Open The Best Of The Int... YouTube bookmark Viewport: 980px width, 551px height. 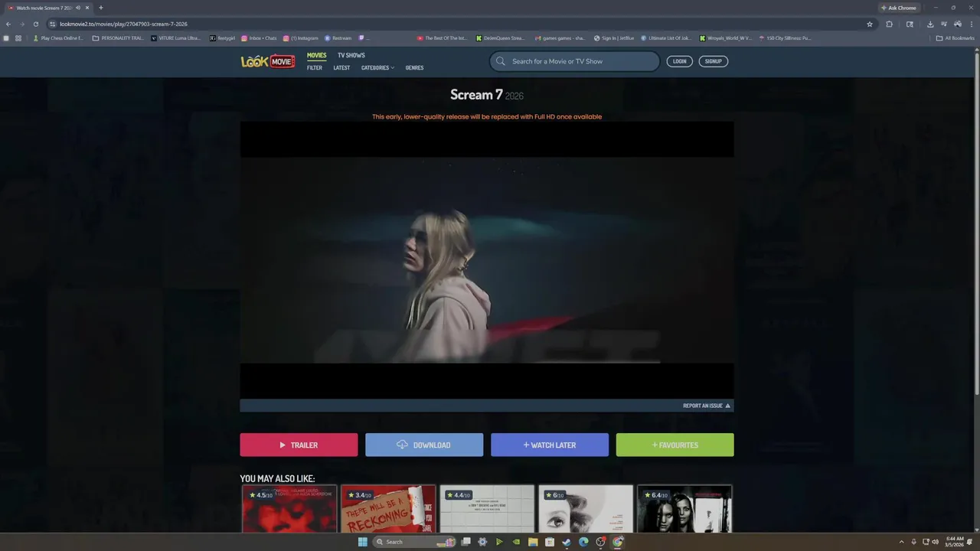(443, 37)
